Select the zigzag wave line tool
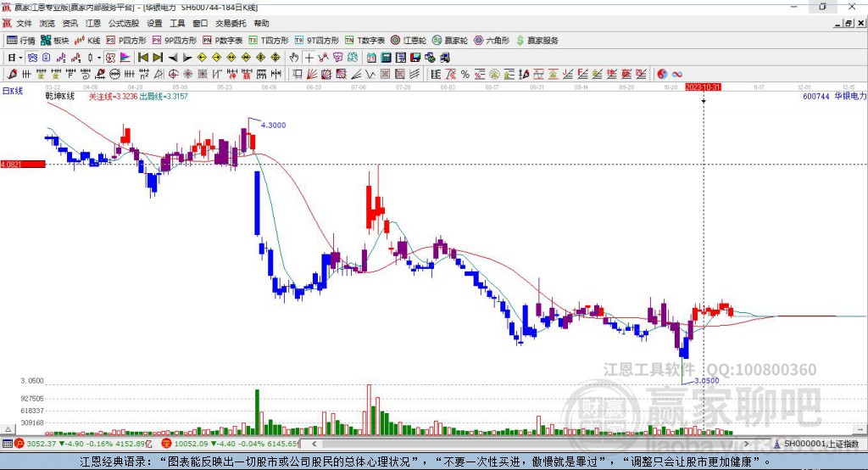This screenshot has height=470, width=868. (370, 75)
